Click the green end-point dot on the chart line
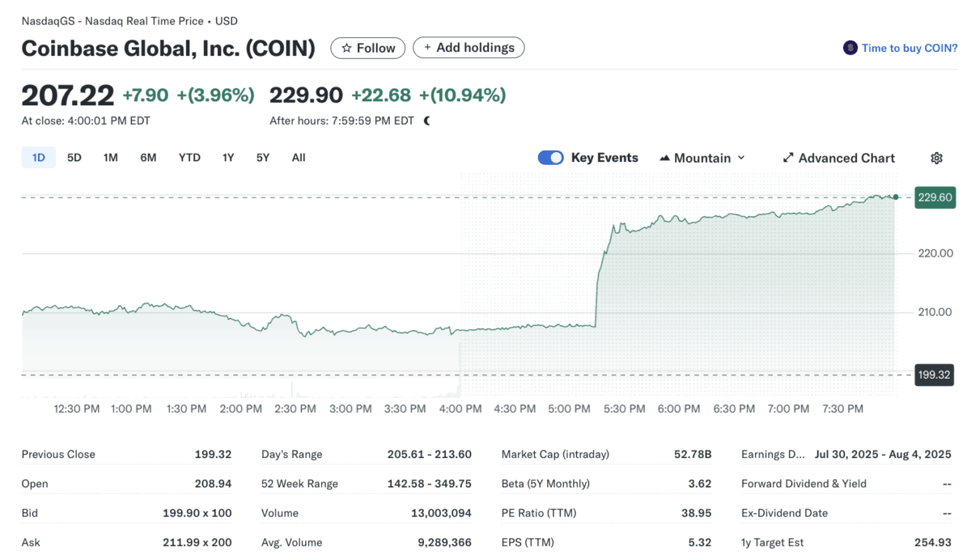 coord(896,197)
